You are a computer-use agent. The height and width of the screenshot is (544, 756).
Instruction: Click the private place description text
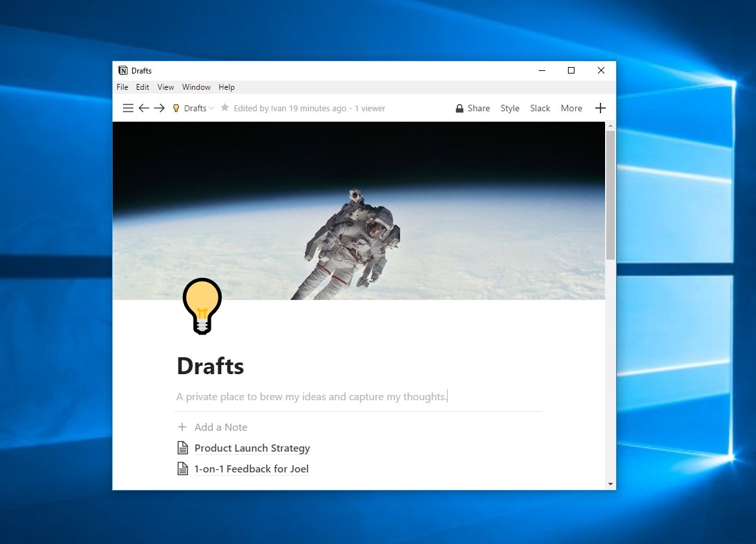click(312, 396)
